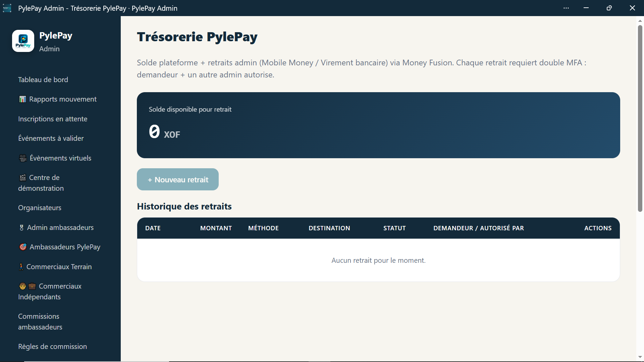
Task: Click the bar chart icon beside Rapports mouvement
Action: 22,99
